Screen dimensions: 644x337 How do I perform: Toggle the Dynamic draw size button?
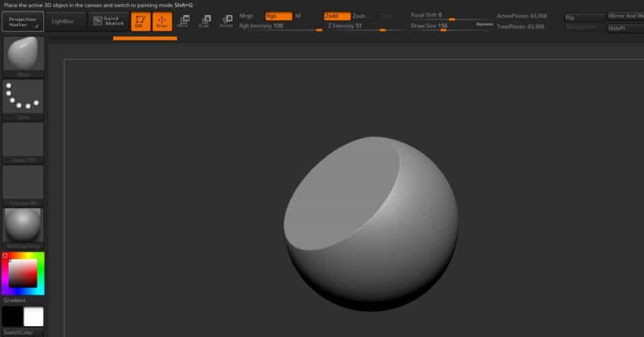(484, 25)
